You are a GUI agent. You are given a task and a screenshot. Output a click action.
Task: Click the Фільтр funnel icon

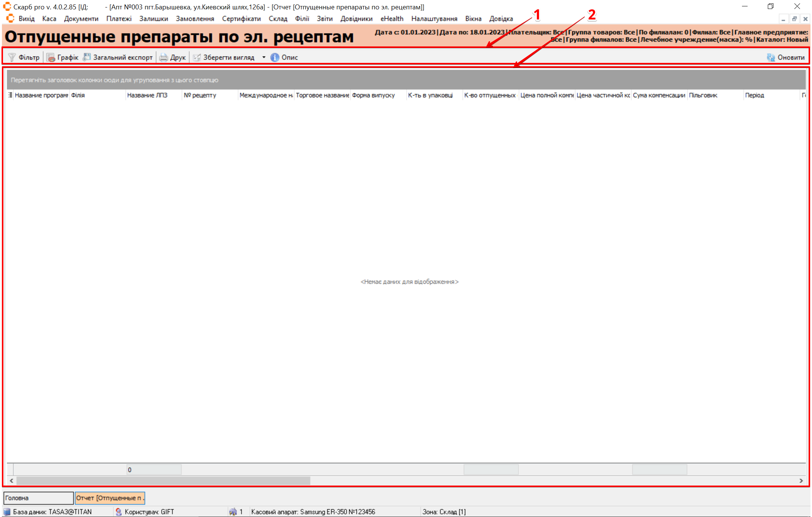12,57
